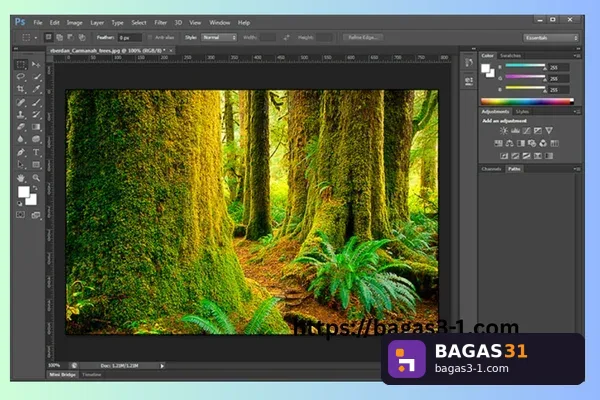This screenshot has height=400, width=600.
Task: Add a Levels adjustment
Action: coord(515,131)
